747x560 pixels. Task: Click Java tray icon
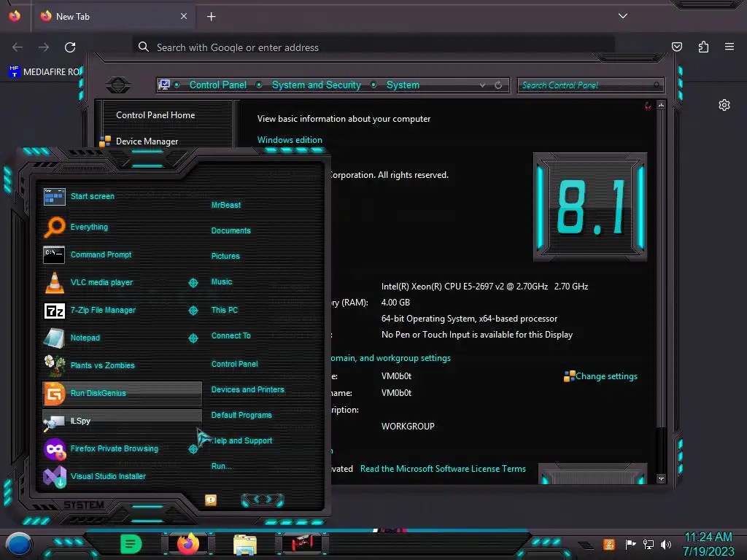click(x=608, y=544)
